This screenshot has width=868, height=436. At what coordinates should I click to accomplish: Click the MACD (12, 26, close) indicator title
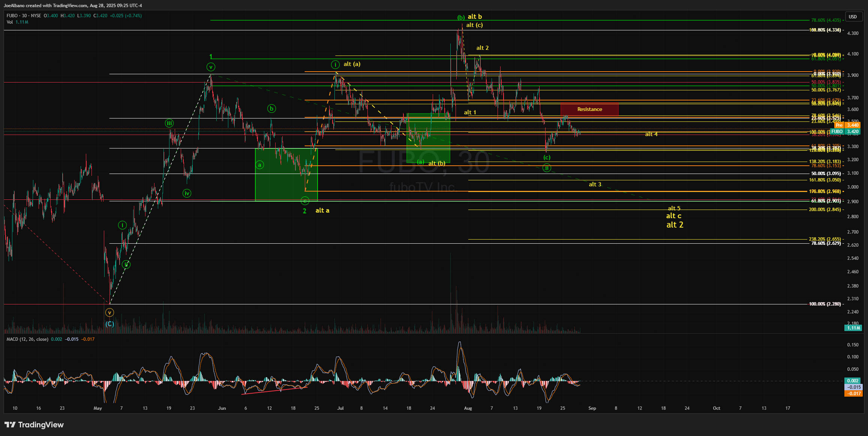tap(27, 339)
